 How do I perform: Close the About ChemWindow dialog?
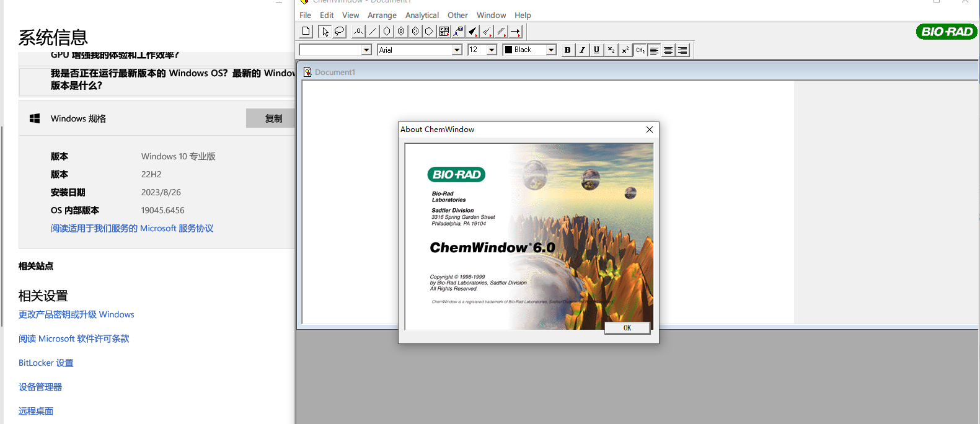tap(650, 130)
